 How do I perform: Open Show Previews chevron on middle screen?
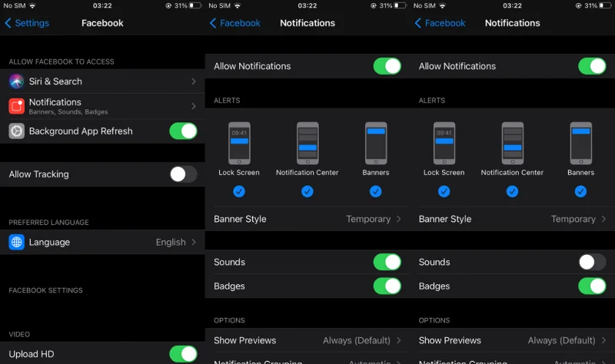398,340
